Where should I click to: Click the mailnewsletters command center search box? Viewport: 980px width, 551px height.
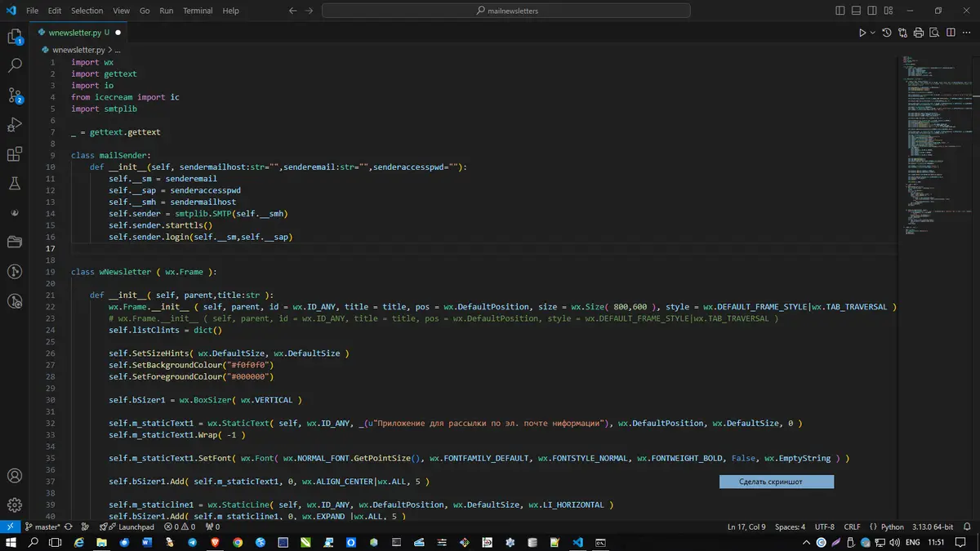pos(506,11)
